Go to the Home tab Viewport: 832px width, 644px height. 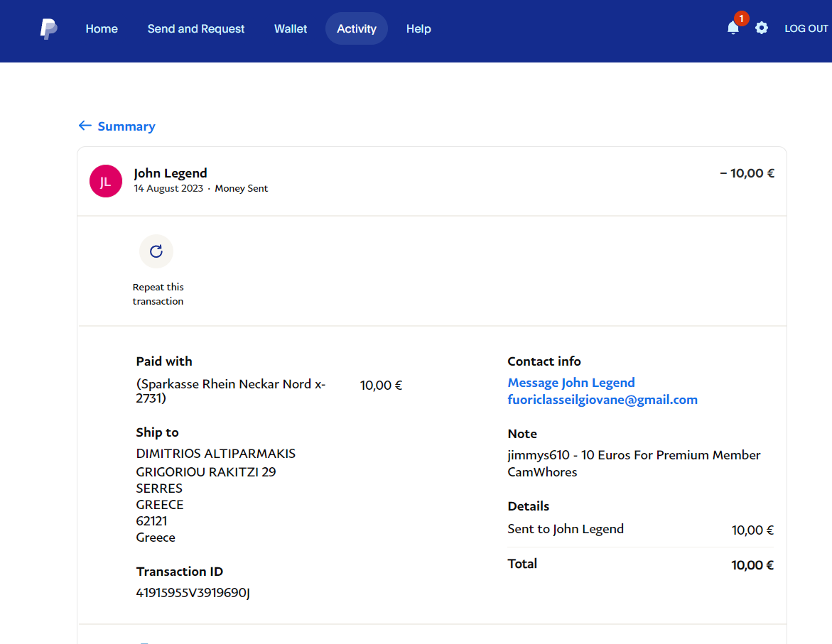[x=102, y=28]
